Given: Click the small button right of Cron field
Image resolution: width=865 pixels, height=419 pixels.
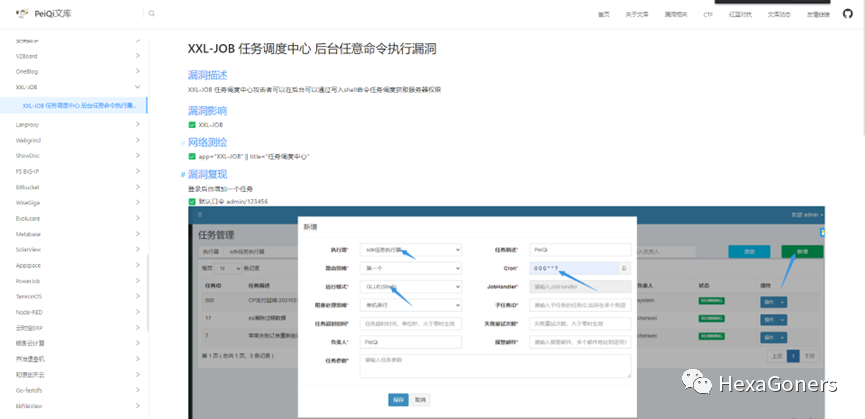Looking at the screenshot, I should point(624,268).
